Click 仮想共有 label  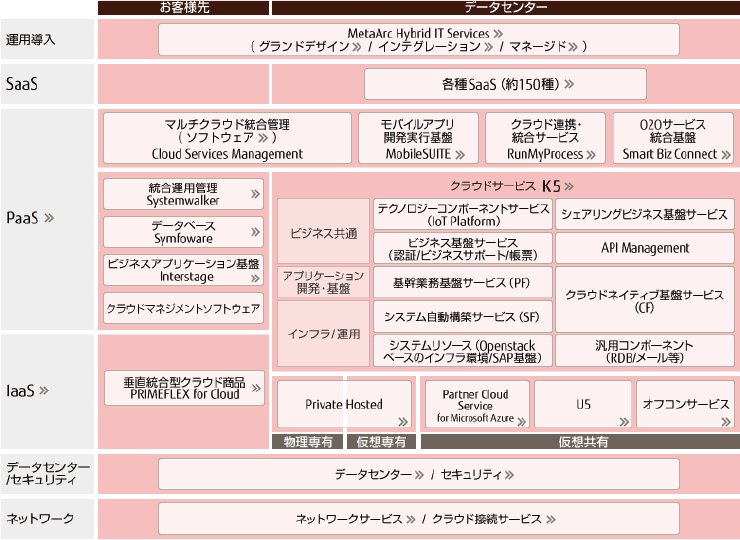[580, 442]
